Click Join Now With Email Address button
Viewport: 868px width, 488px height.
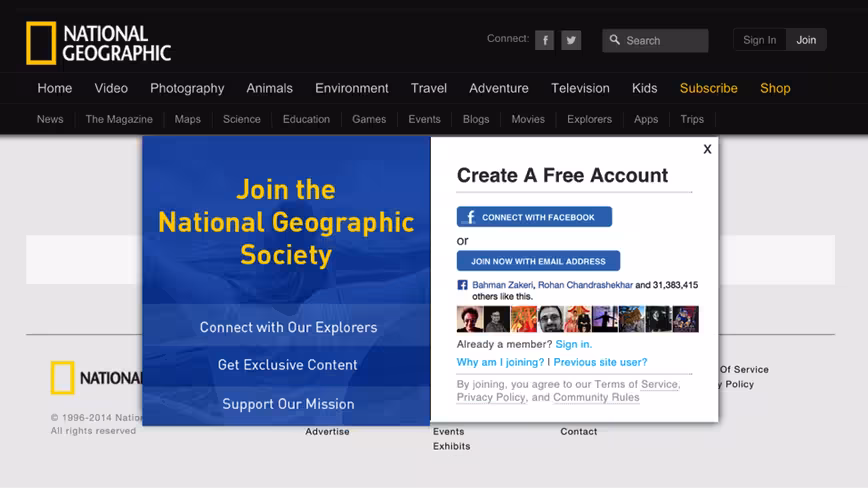[538, 261]
